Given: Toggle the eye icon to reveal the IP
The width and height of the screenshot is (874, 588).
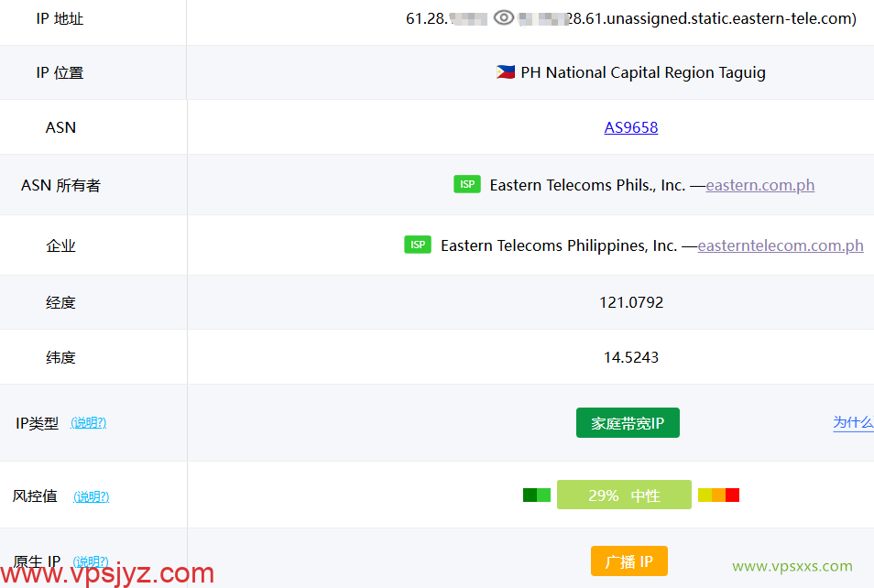Looking at the screenshot, I should click(503, 17).
